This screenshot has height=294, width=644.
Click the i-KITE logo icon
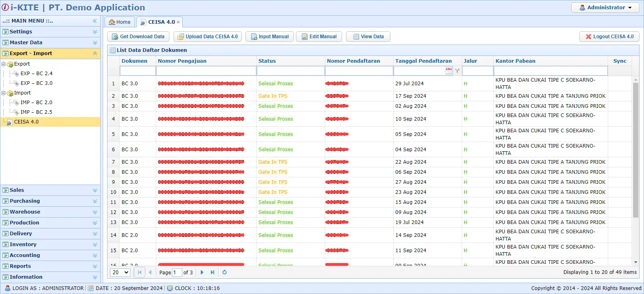[x=5, y=7]
